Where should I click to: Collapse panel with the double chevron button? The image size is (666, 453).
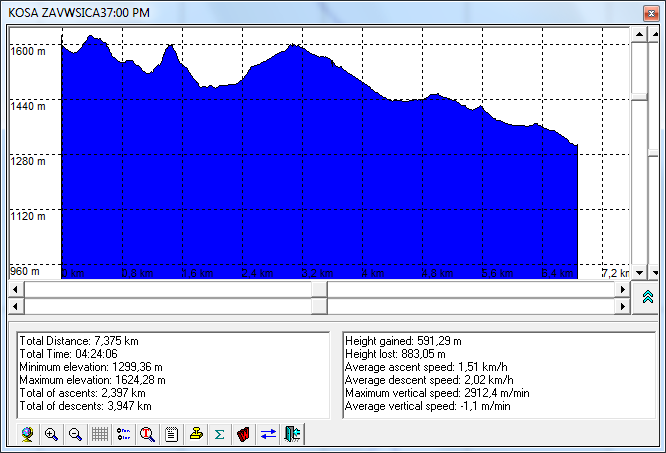pyautogui.click(x=646, y=297)
